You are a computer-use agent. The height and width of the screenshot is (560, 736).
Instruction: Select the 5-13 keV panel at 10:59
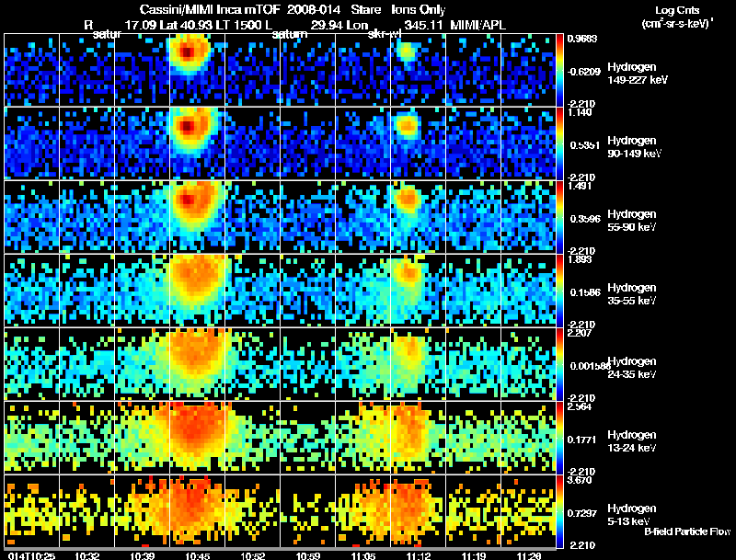pyautogui.click(x=307, y=510)
